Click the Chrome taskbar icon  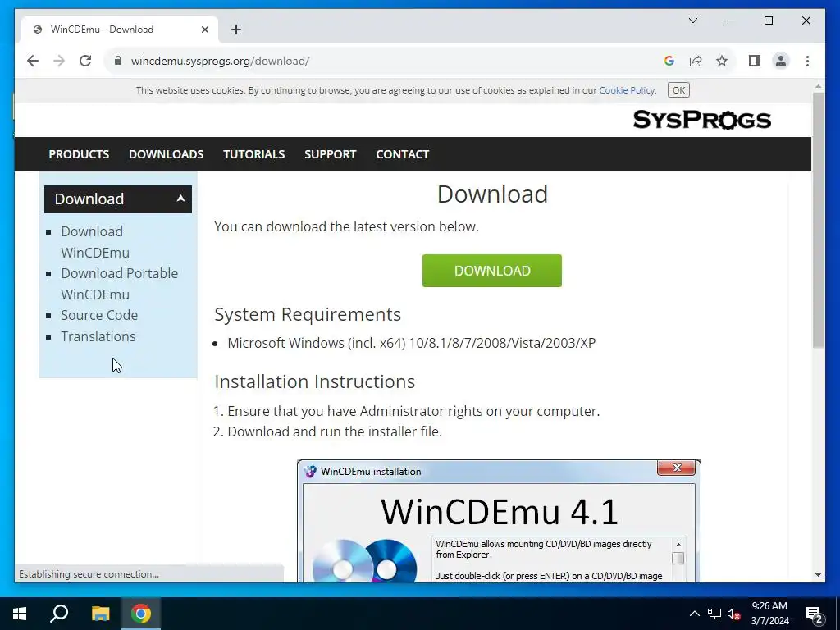[x=141, y=614]
